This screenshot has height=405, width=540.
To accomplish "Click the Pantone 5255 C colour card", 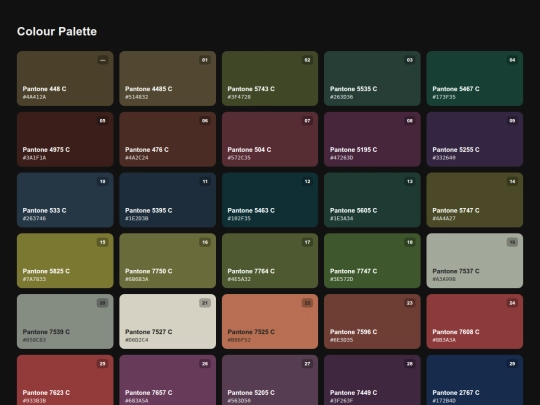I will click(x=475, y=139).
